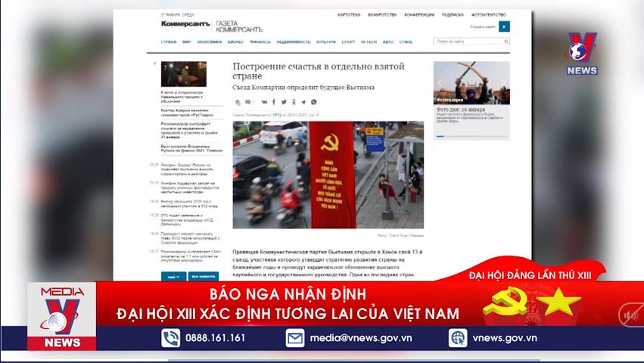
Task: Select the Мир section tab
Action: coord(187,42)
